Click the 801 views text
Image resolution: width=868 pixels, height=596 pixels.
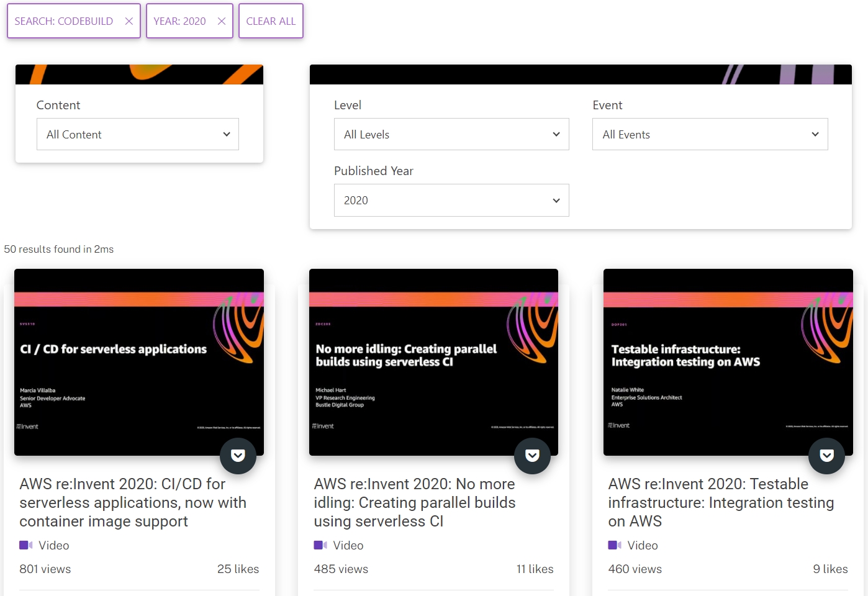pyautogui.click(x=45, y=569)
